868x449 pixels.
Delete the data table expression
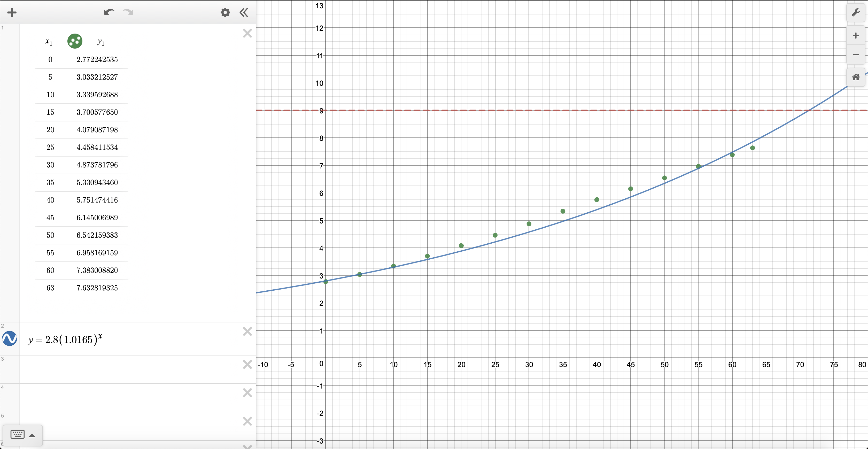pyautogui.click(x=247, y=33)
